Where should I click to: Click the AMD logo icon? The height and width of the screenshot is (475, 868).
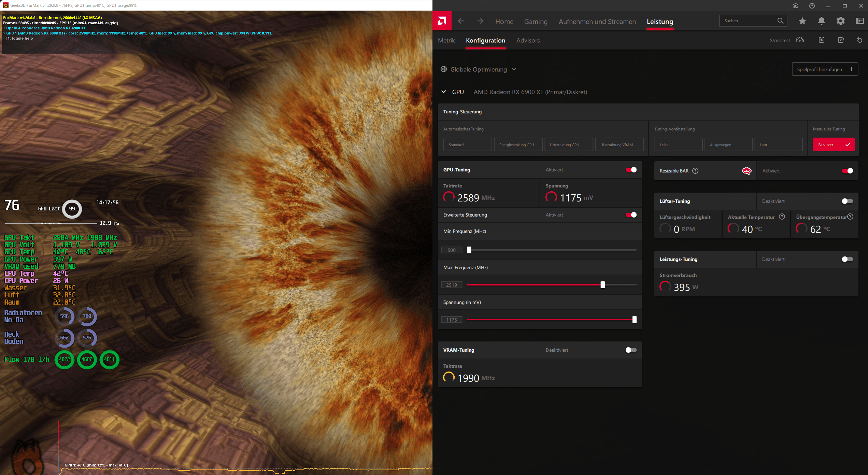coord(442,21)
